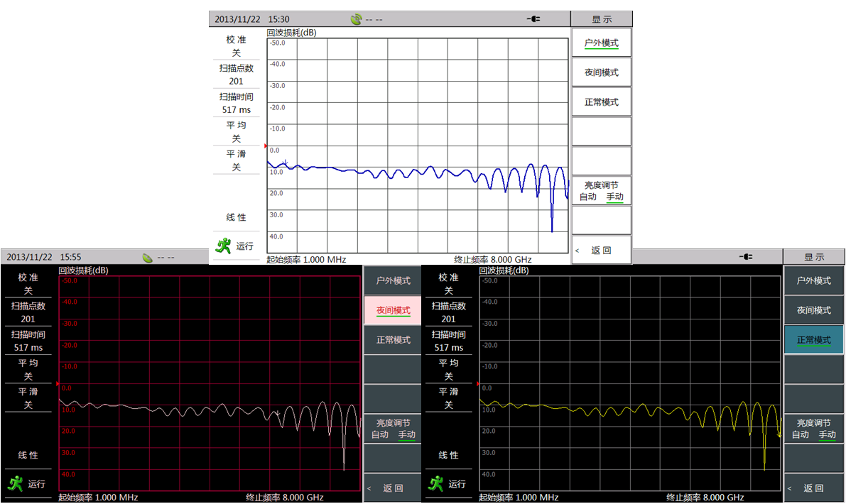The width and height of the screenshot is (846, 504).
Task: Click 扫描时间 517 ms in the red-grid screen
Action: point(28,341)
